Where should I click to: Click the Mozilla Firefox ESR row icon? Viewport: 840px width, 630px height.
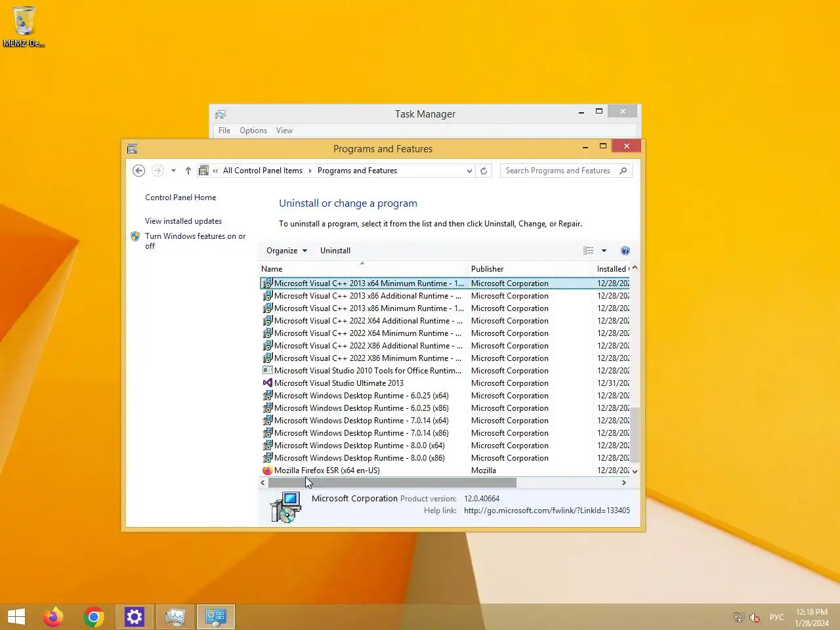[x=267, y=471]
